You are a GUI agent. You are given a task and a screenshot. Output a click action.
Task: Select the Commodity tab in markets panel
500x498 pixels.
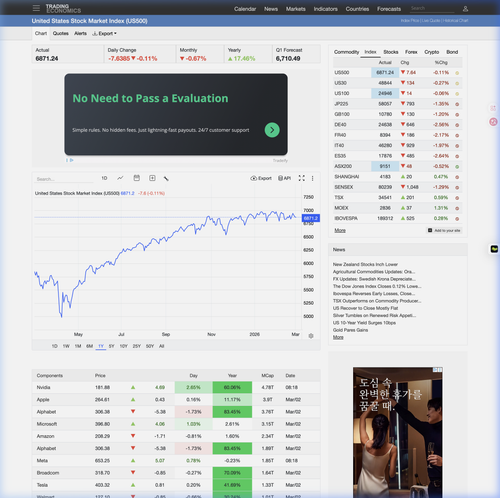coord(347,52)
